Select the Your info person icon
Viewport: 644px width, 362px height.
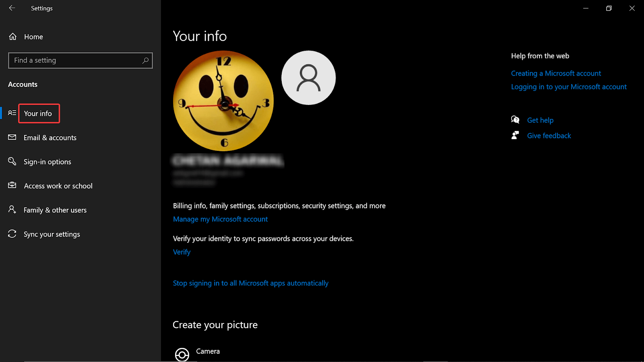(x=12, y=113)
